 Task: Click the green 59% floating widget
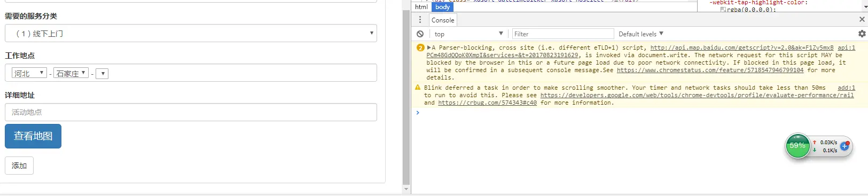(797, 146)
